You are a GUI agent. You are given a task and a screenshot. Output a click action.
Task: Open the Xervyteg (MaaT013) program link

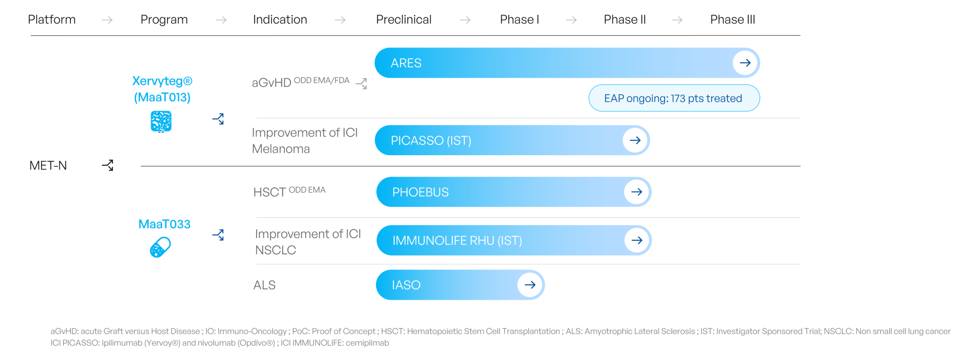[162, 89]
